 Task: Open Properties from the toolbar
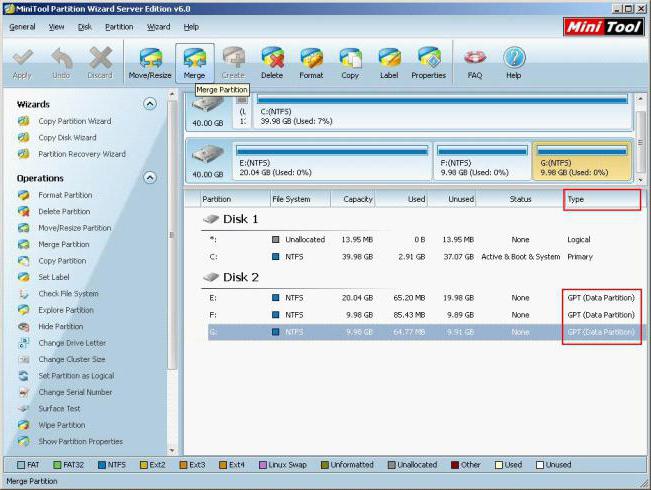pyautogui.click(x=429, y=58)
